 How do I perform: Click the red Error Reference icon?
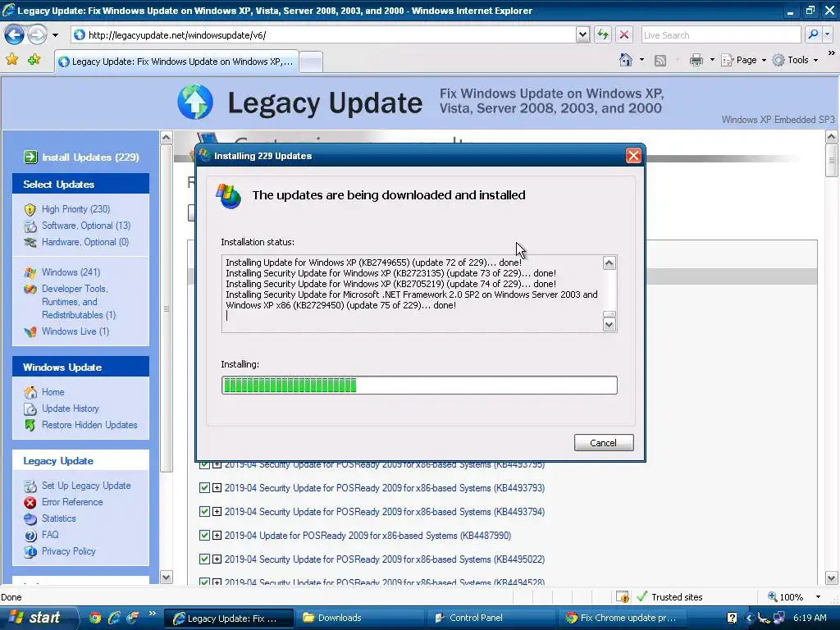[30, 503]
